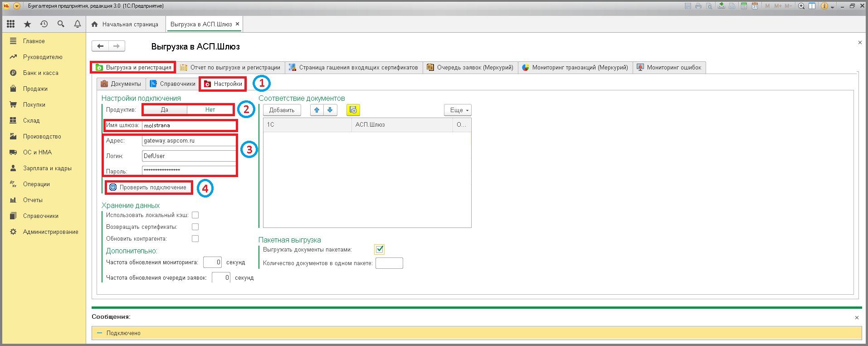Close the Выгрузка в АСП.Шлюз tab

point(237,24)
